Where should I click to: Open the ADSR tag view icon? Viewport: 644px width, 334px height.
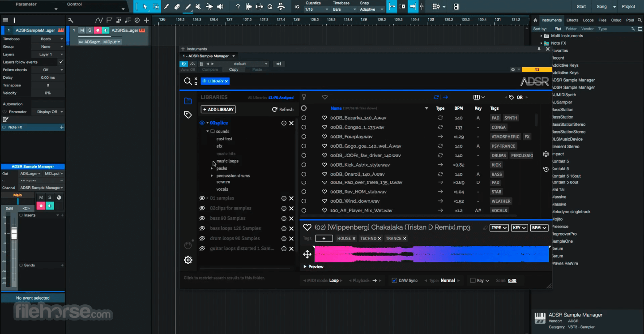coord(188,115)
